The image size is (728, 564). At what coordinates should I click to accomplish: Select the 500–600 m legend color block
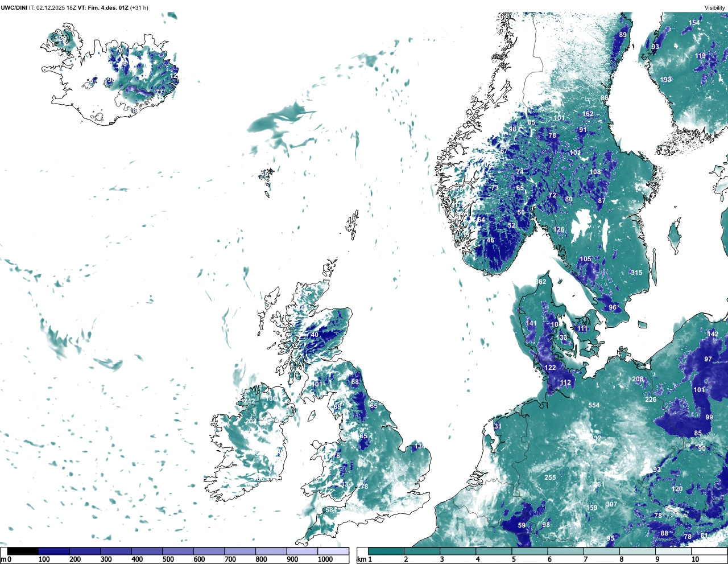(x=178, y=551)
